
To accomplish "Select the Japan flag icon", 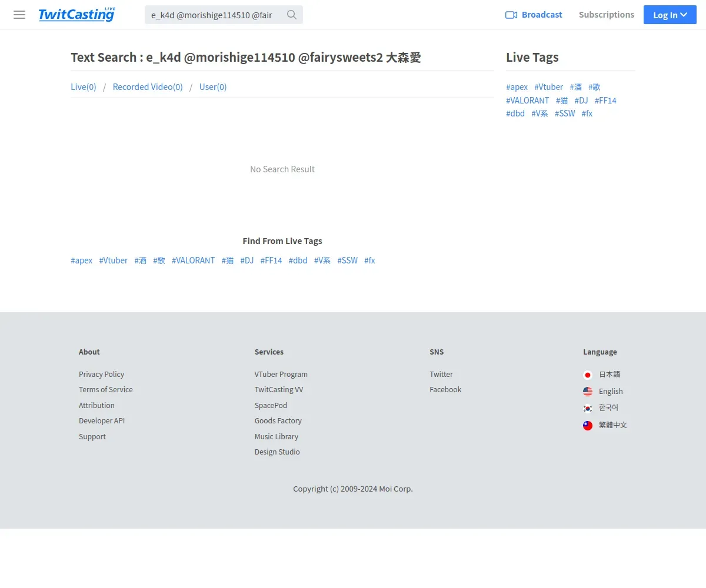I will pyautogui.click(x=588, y=375).
